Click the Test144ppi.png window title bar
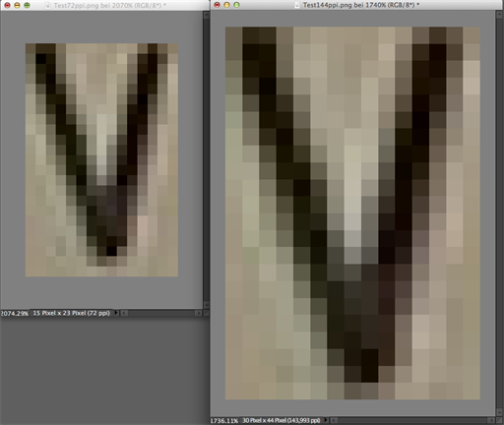Screen dimensions: 504x425 pyautogui.click(x=357, y=5)
